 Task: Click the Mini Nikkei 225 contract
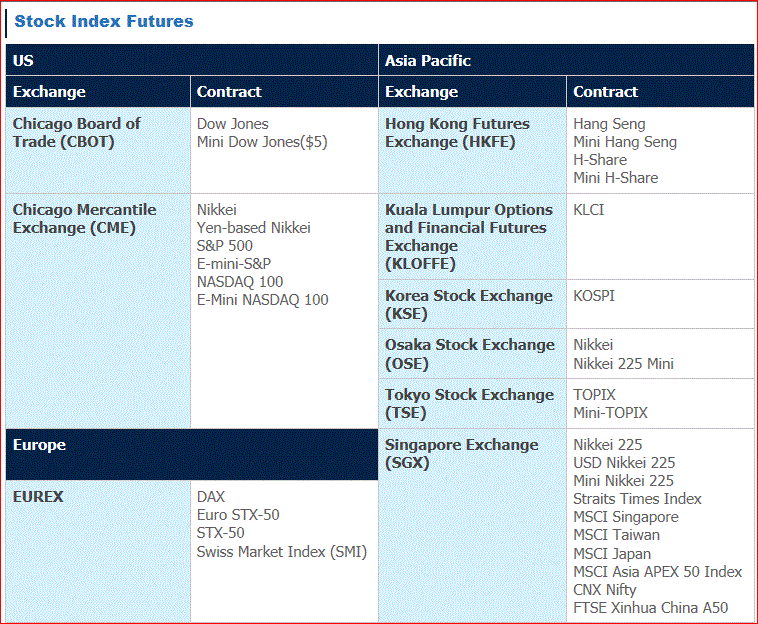coord(624,481)
